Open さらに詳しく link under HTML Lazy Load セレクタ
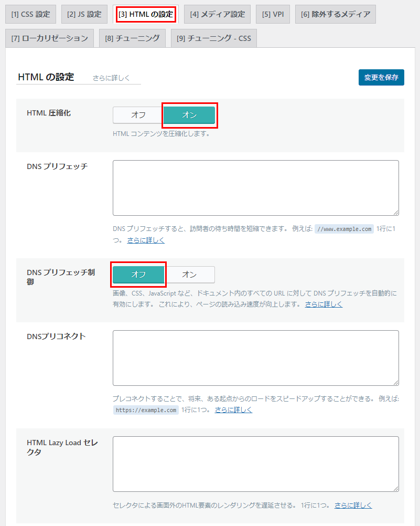420x526 pixels. coord(353,505)
